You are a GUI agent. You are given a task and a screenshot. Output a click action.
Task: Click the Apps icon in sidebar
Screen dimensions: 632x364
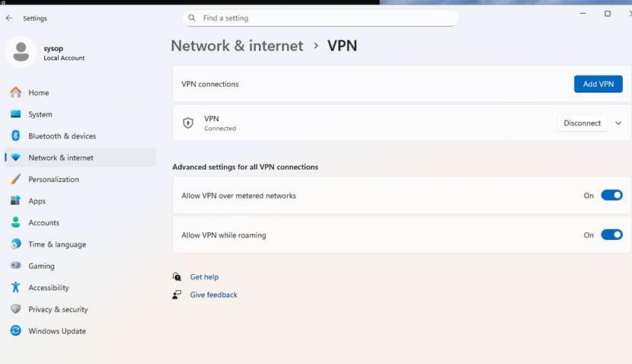pos(16,200)
